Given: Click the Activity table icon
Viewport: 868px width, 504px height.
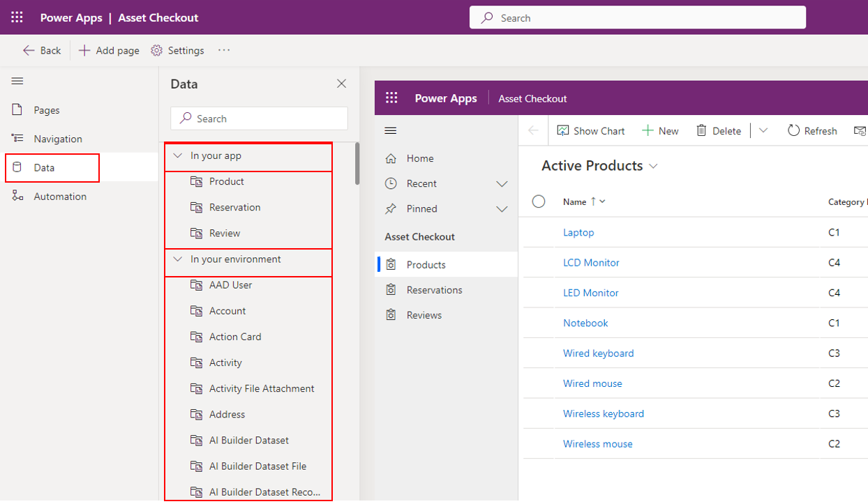Looking at the screenshot, I should pos(196,362).
